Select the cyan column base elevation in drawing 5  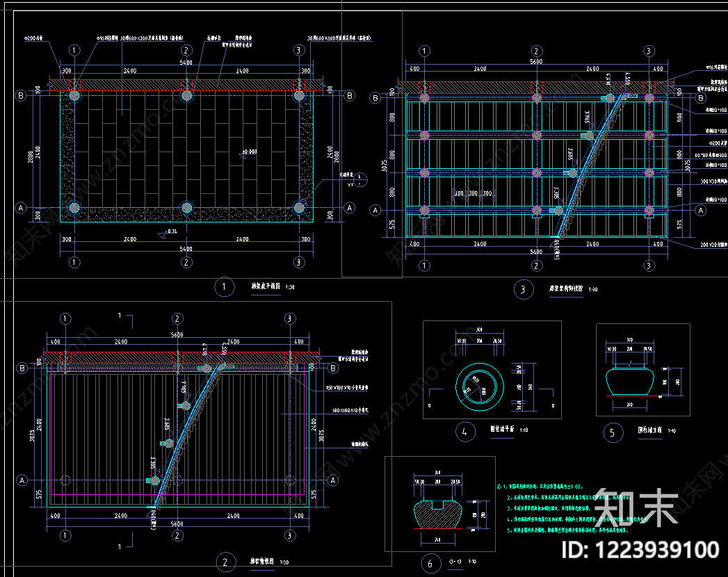(x=630, y=381)
